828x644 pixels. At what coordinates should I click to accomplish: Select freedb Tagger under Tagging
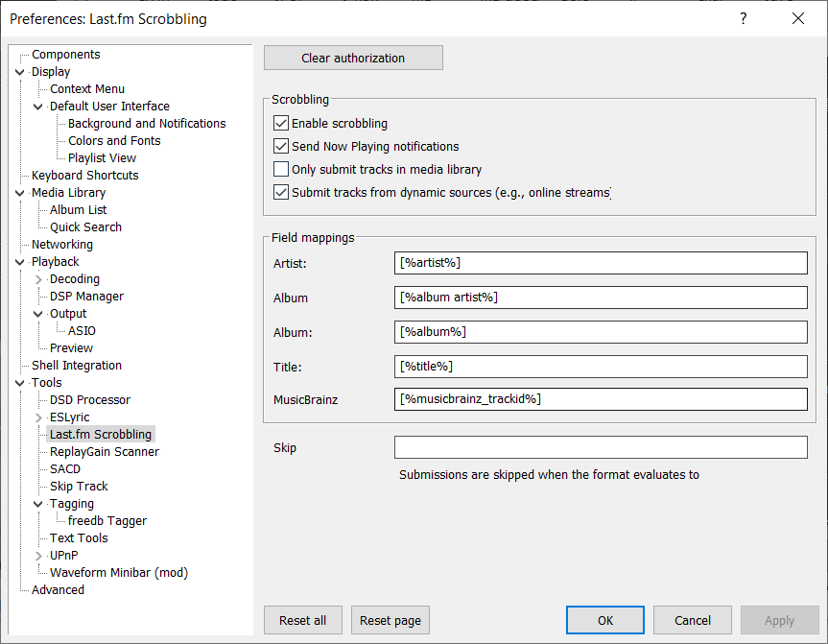(107, 521)
